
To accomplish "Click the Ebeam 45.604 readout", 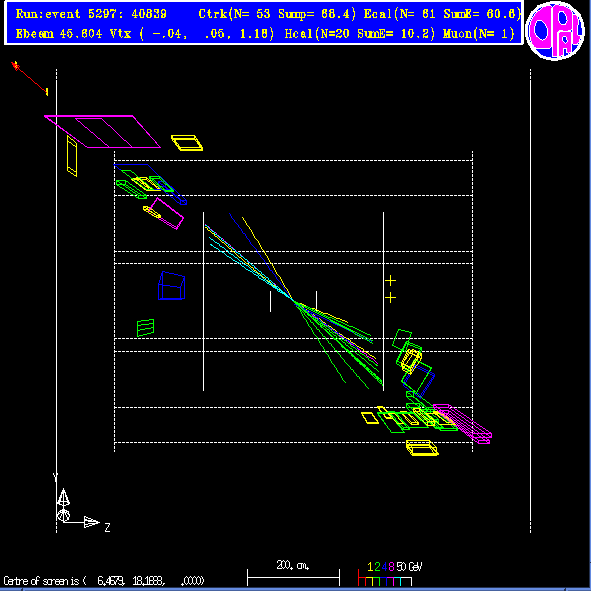I will point(59,34).
